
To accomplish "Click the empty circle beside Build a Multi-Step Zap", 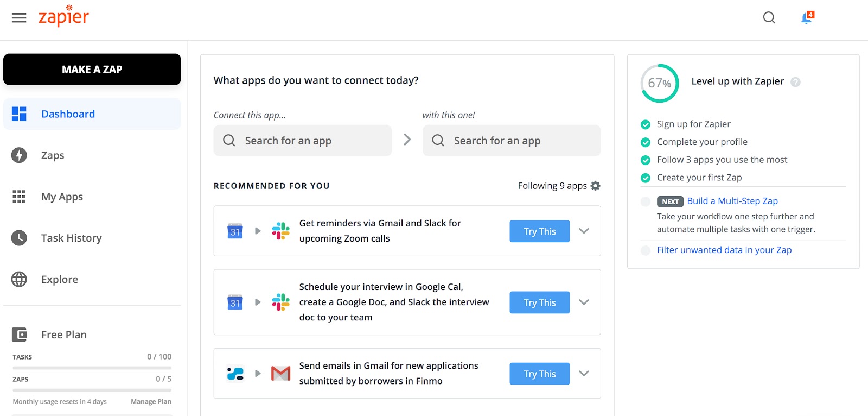I will click(646, 201).
